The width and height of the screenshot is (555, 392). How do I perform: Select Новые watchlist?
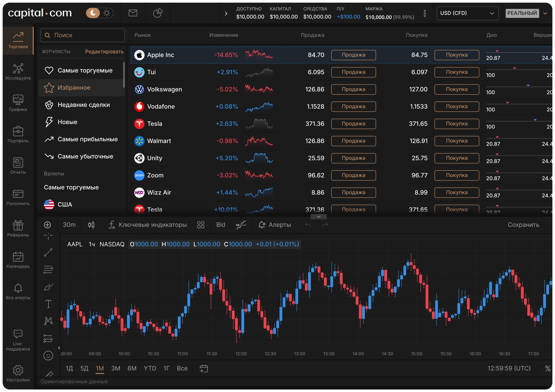point(82,122)
